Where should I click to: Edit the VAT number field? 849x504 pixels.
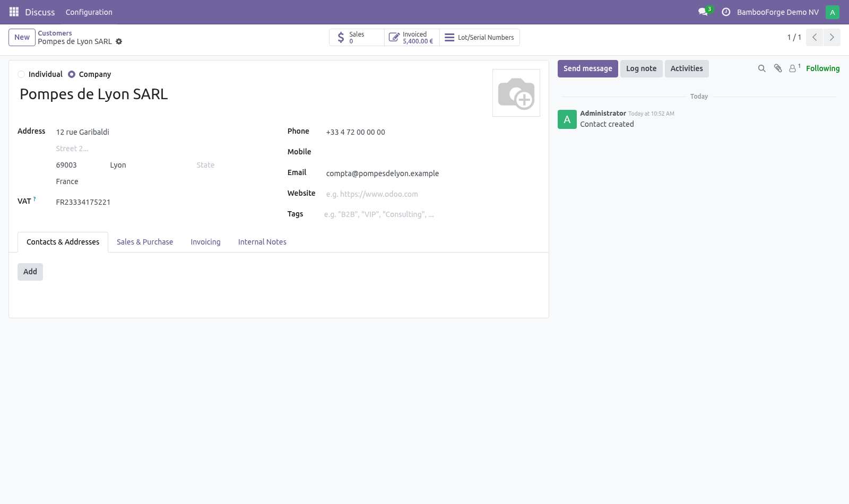coord(163,202)
